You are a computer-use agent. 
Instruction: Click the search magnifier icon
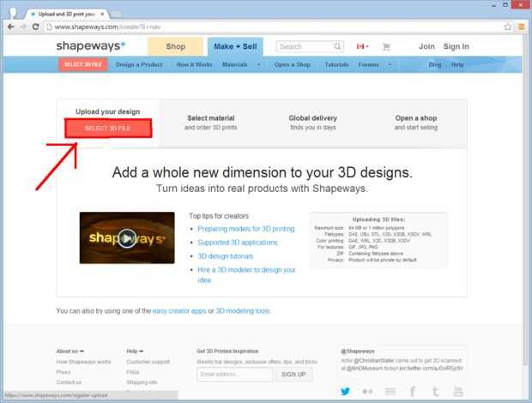coord(337,46)
